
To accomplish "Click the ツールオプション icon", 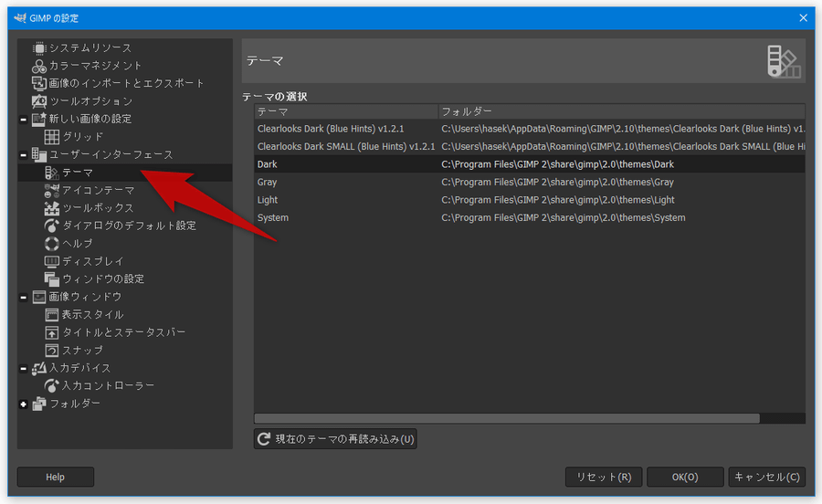I will (39, 101).
